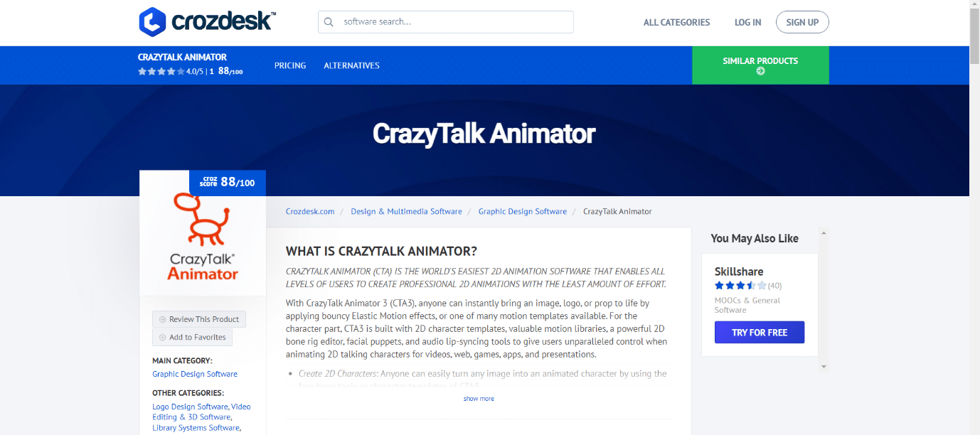Screen dimensions: 980x435
Task: Click the You May Also Like scroll-up arrow
Action: tap(824, 232)
